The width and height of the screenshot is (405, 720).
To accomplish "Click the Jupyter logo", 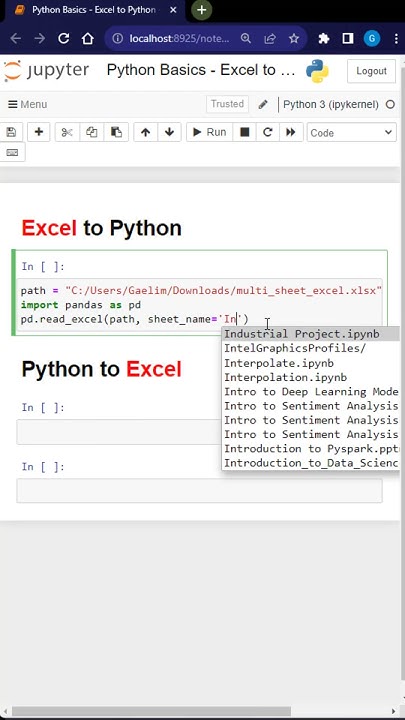I will pos(46,70).
